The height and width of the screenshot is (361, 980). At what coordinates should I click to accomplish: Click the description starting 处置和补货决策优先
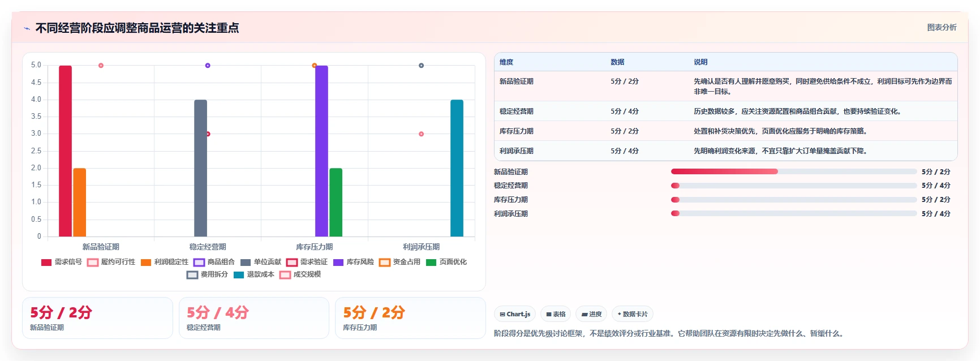[781, 131]
